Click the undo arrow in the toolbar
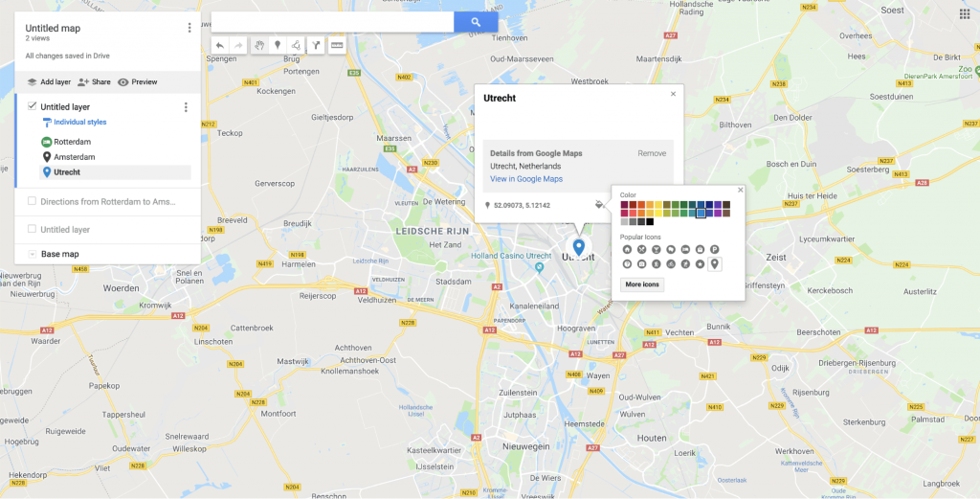This screenshot has height=499, width=980. click(219, 45)
